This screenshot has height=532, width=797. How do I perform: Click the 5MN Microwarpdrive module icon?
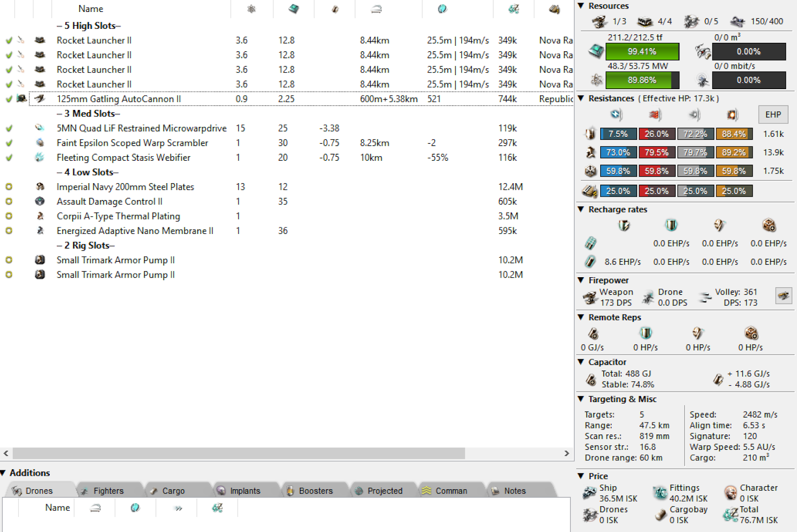pyautogui.click(x=40, y=128)
